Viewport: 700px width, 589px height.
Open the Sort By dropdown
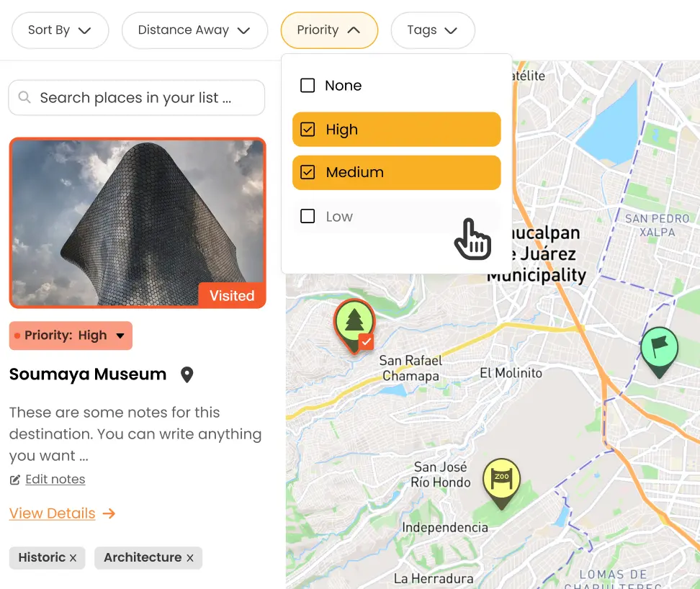tap(60, 30)
